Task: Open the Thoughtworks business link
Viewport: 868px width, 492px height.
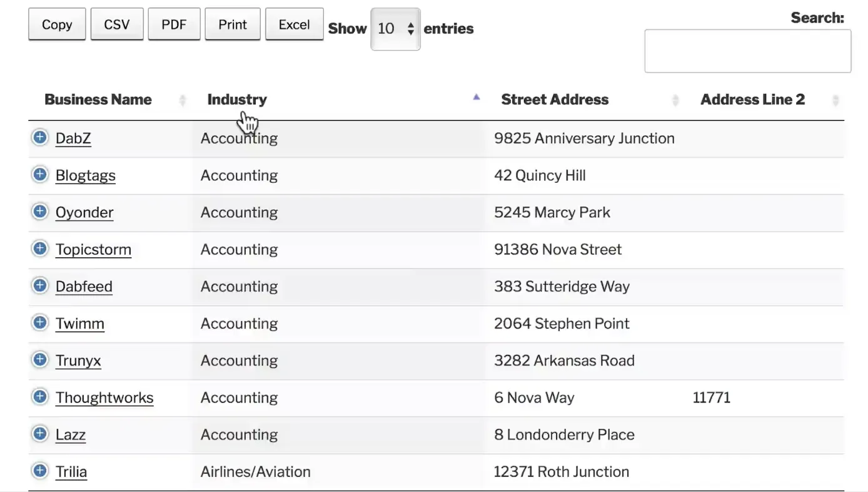Action: click(x=104, y=397)
